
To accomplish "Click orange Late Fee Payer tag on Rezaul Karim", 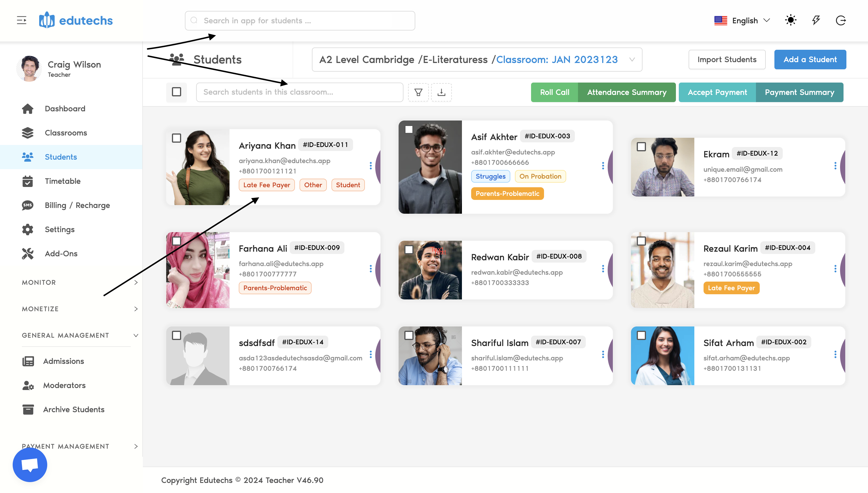I will (731, 288).
